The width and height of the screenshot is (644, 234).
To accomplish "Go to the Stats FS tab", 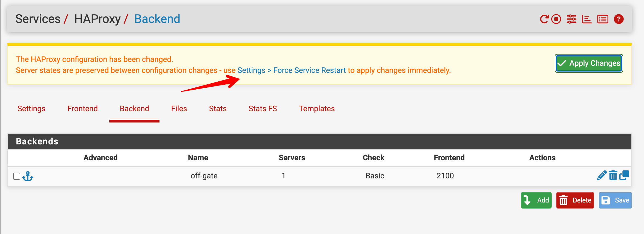I will pyautogui.click(x=263, y=109).
